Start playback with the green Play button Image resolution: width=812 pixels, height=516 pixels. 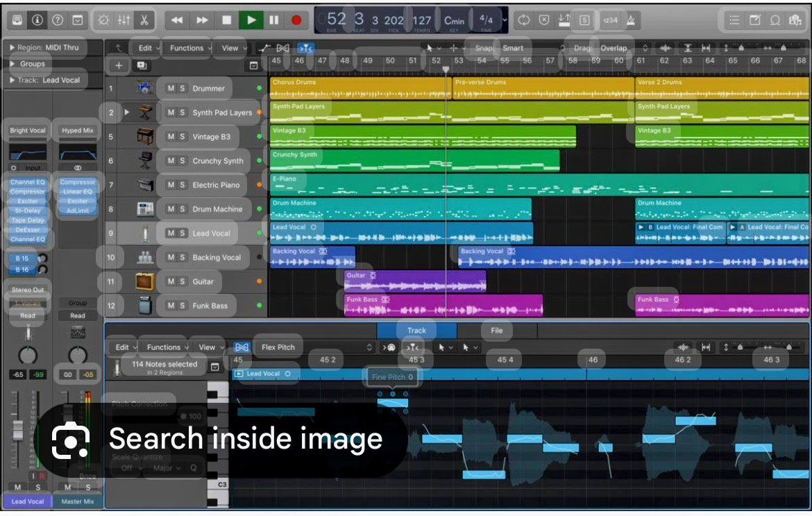click(251, 20)
